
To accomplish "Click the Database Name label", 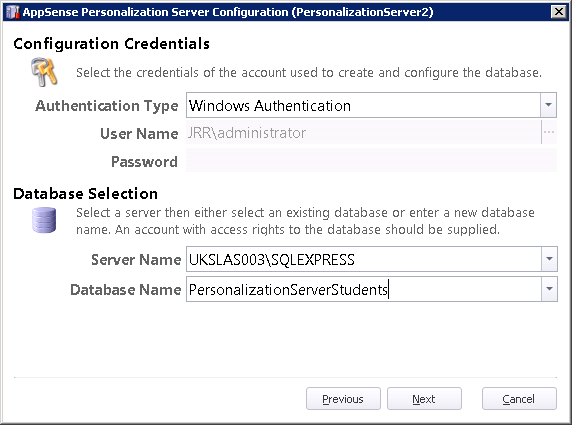I will point(125,290).
